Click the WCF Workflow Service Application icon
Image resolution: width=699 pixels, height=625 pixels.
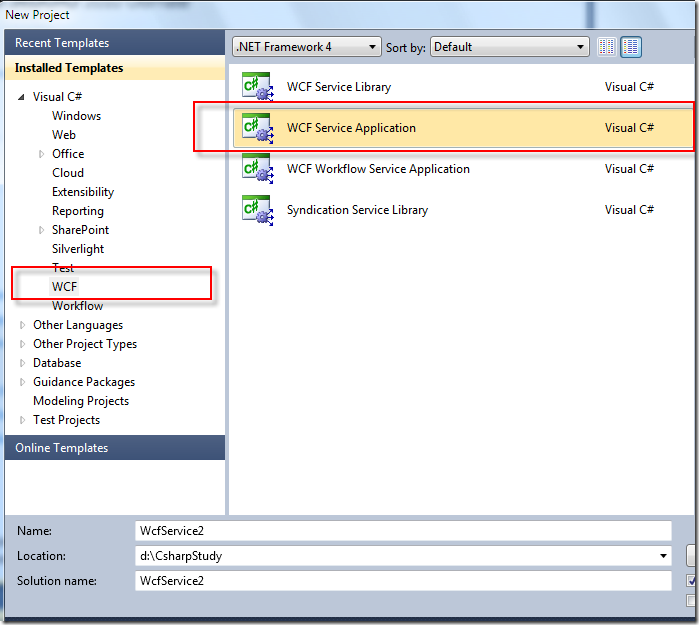[x=257, y=169]
